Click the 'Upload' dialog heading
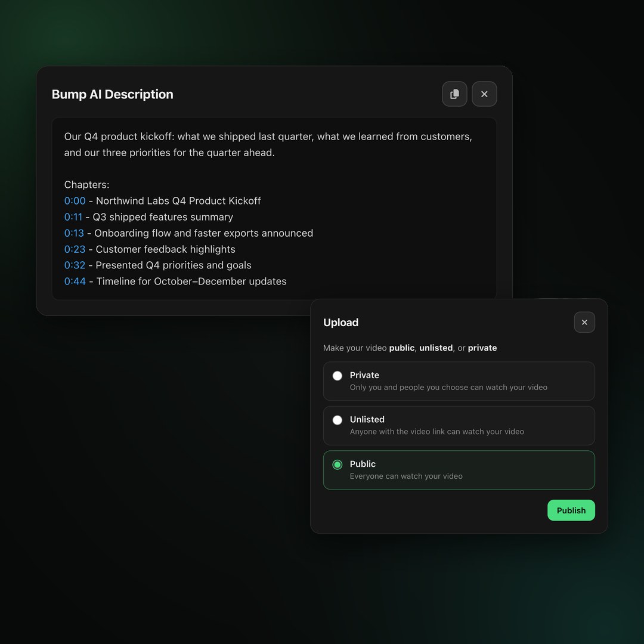 pyautogui.click(x=341, y=323)
